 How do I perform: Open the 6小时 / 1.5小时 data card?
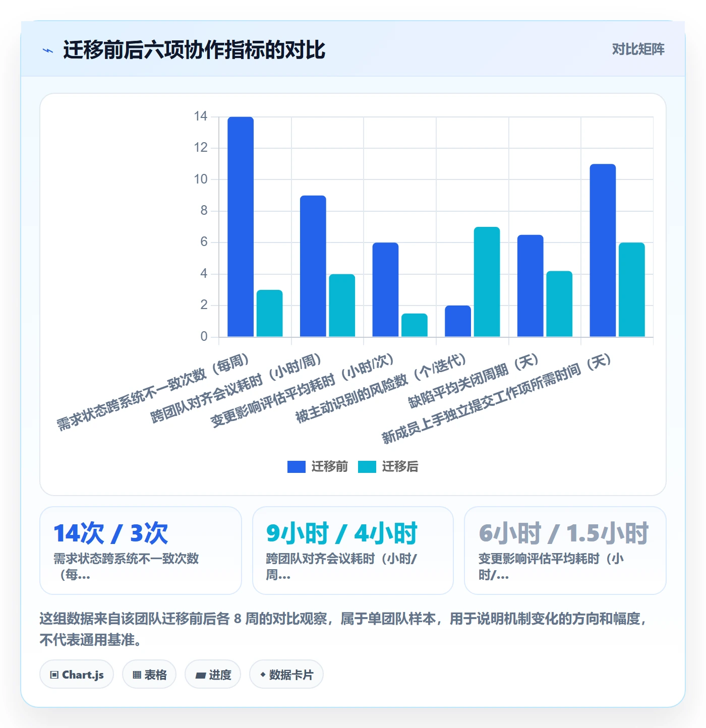565,551
